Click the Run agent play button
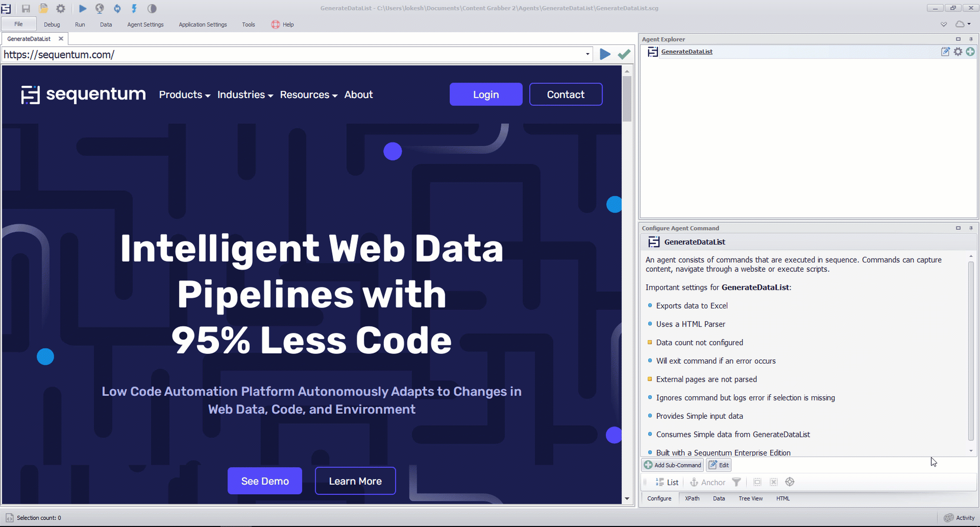 tap(82, 8)
